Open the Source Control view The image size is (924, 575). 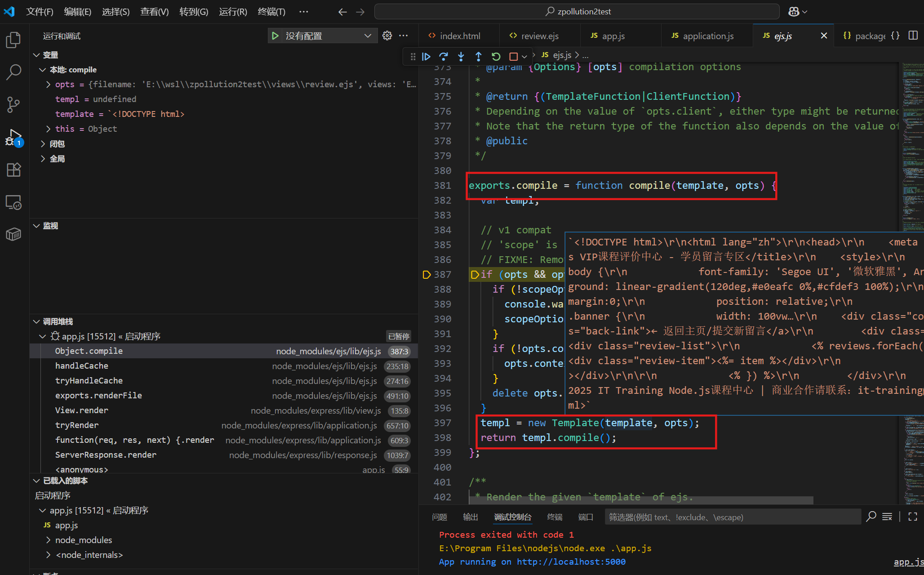pos(13,104)
